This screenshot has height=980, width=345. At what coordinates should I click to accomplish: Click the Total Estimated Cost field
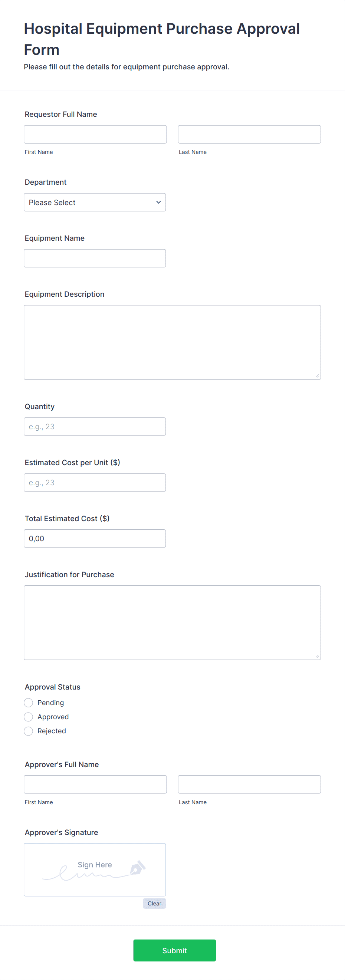tap(95, 538)
